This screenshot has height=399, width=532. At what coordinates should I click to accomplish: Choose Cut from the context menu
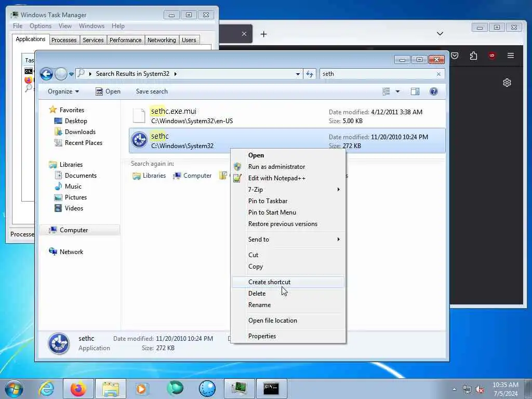pos(288,255)
